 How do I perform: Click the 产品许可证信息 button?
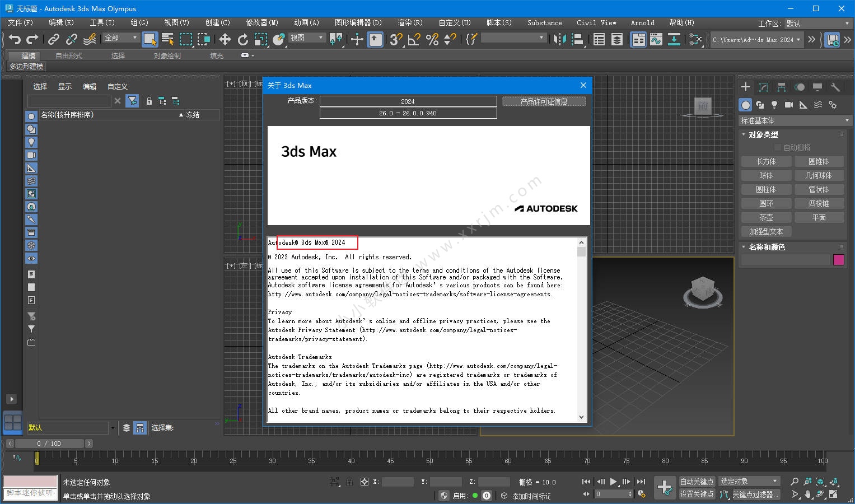click(544, 101)
